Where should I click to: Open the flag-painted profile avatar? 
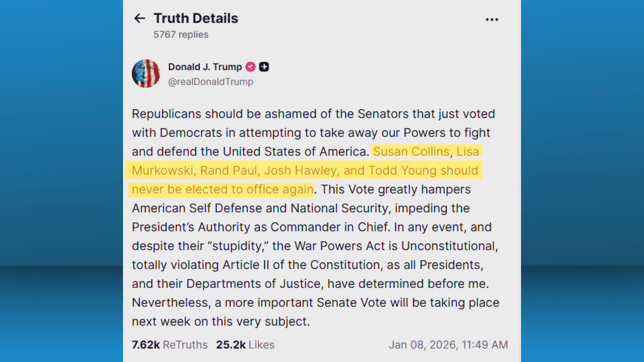(146, 74)
